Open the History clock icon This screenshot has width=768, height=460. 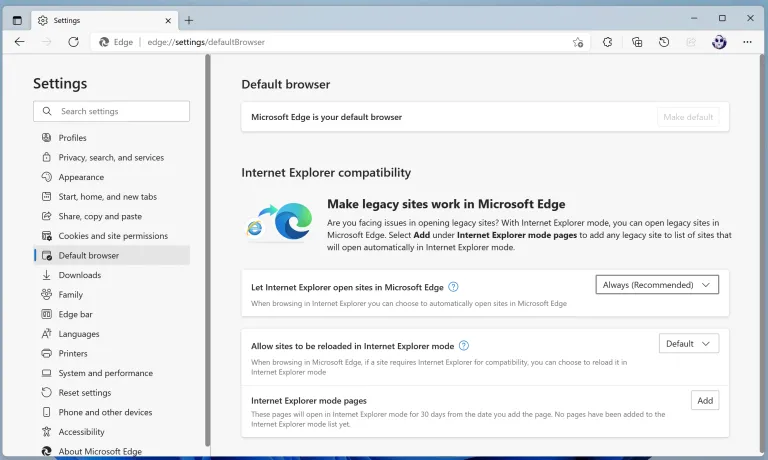pos(664,42)
